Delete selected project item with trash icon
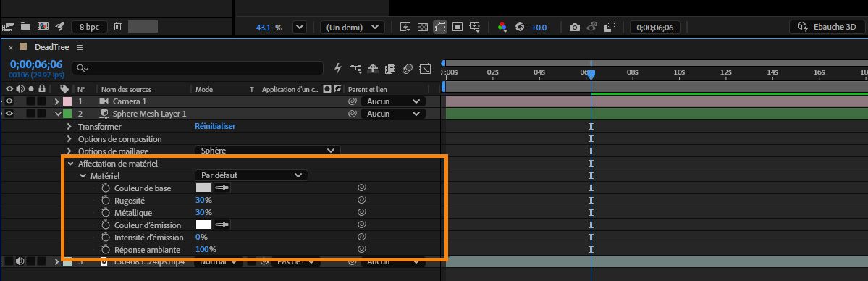Screen dimensions: 868x281 [117, 26]
